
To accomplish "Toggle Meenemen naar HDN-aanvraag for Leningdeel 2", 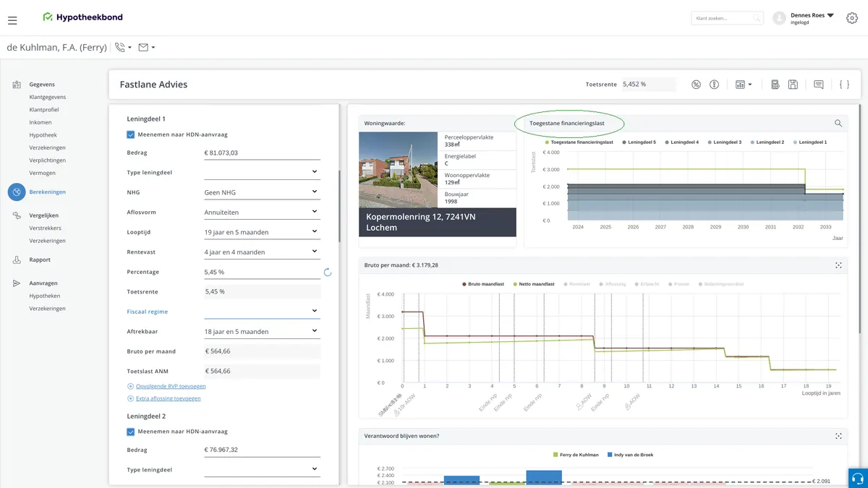I will [x=131, y=432].
